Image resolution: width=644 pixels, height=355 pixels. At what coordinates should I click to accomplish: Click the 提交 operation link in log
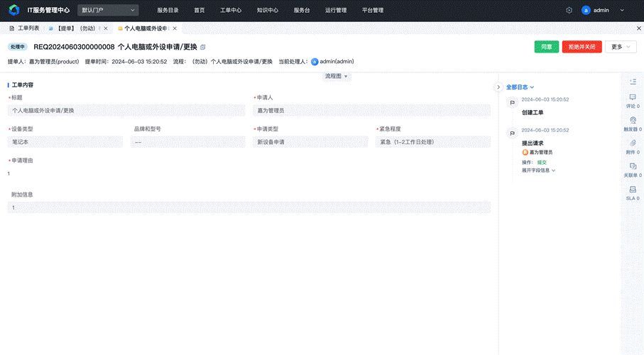coord(542,163)
